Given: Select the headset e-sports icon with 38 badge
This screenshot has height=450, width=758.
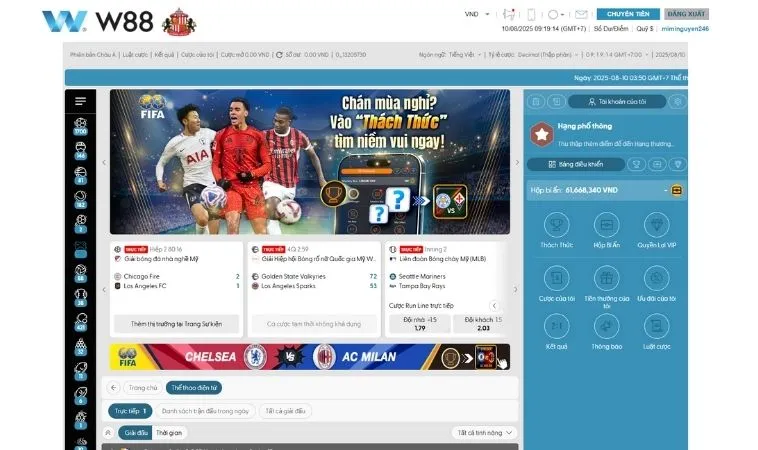Looking at the screenshot, I should 81,298.
